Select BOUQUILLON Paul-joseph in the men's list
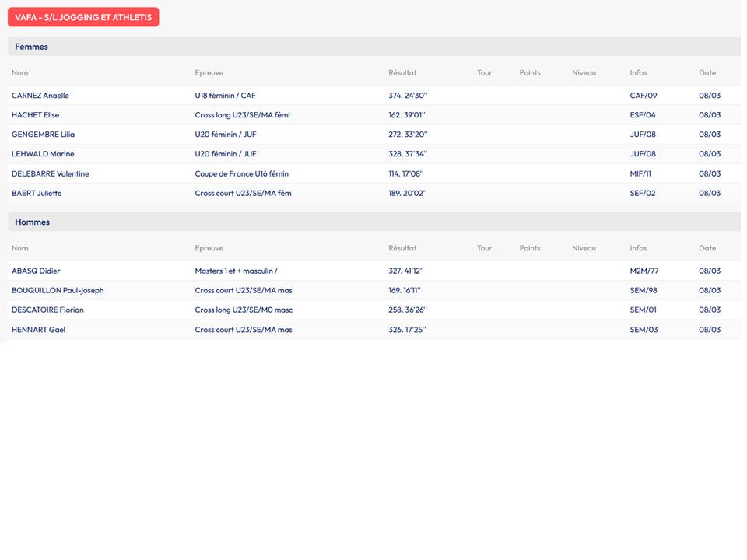 58,291
